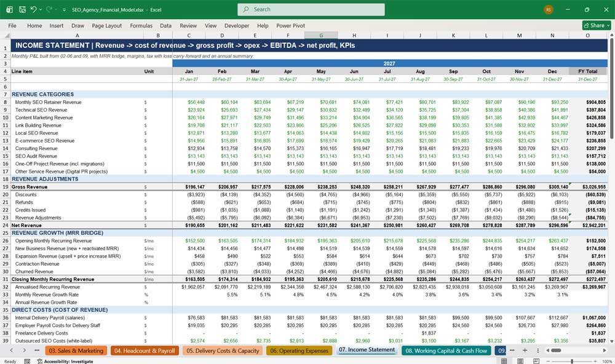The image size is (615, 364).
Task: Switch to the Insert ribbon tab
Action: (x=57, y=25)
